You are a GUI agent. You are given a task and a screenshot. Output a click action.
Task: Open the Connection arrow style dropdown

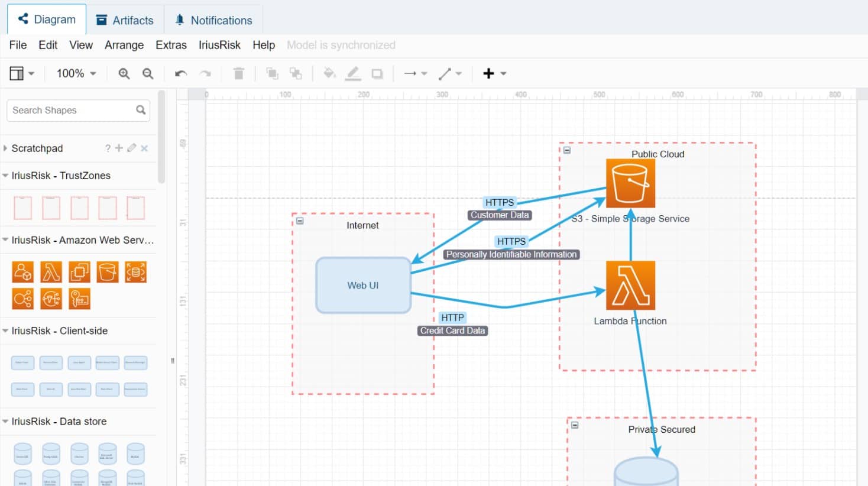click(x=415, y=73)
